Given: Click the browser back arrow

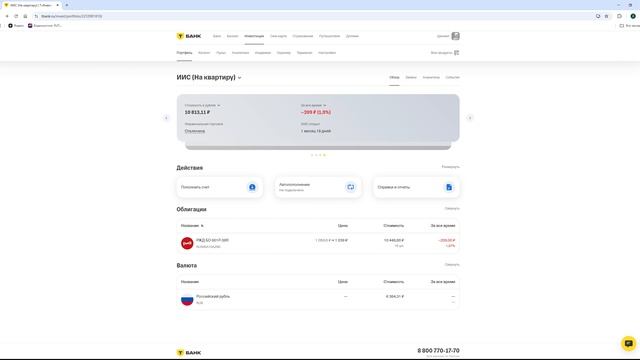Looking at the screenshot, I should [7, 16].
